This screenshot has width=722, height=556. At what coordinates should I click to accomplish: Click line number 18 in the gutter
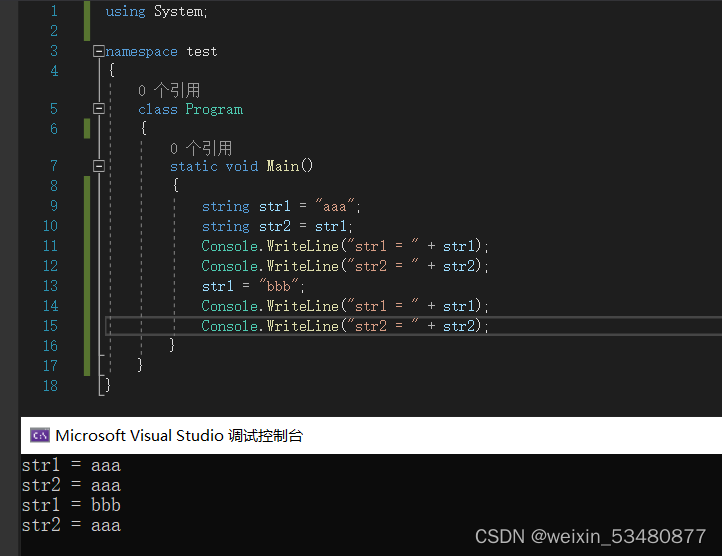click(50, 386)
